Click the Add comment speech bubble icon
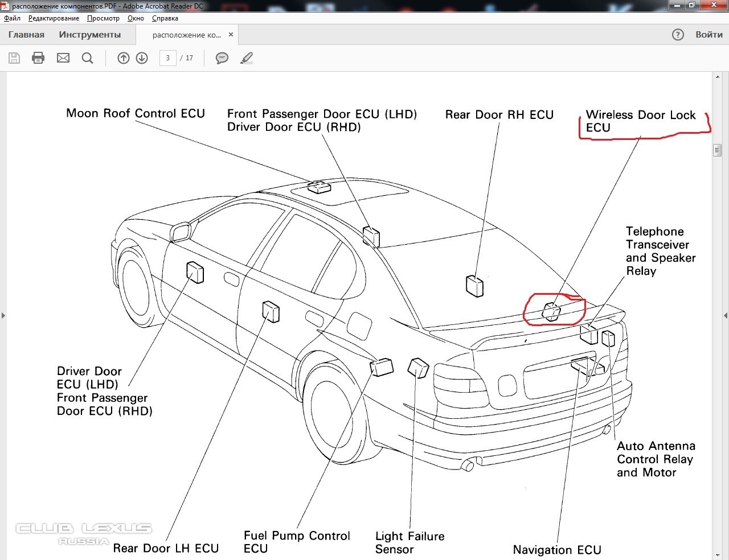 (x=222, y=58)
